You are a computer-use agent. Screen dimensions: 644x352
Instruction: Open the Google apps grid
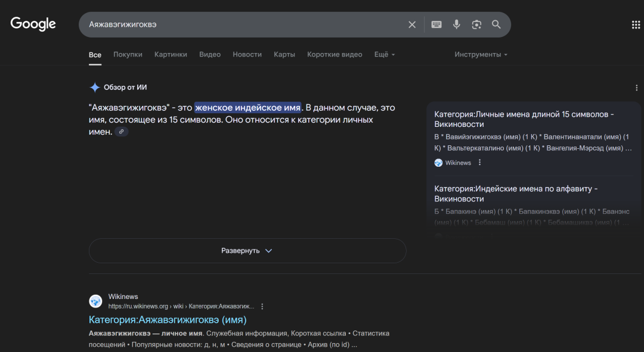pos(636,24)
